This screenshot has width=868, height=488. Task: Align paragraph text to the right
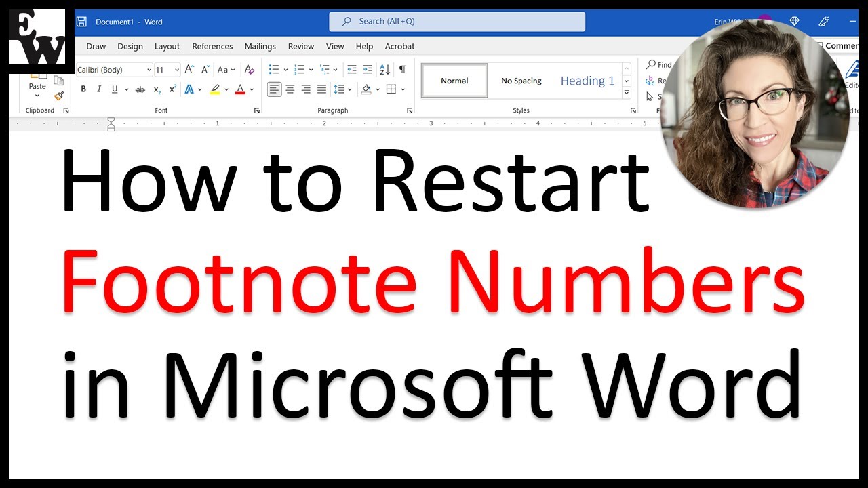click(306, 89)
